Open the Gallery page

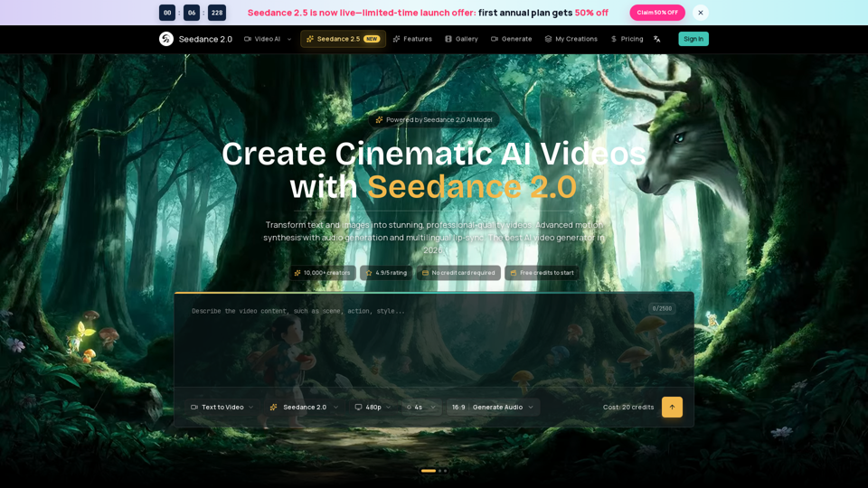coord(461,39)
